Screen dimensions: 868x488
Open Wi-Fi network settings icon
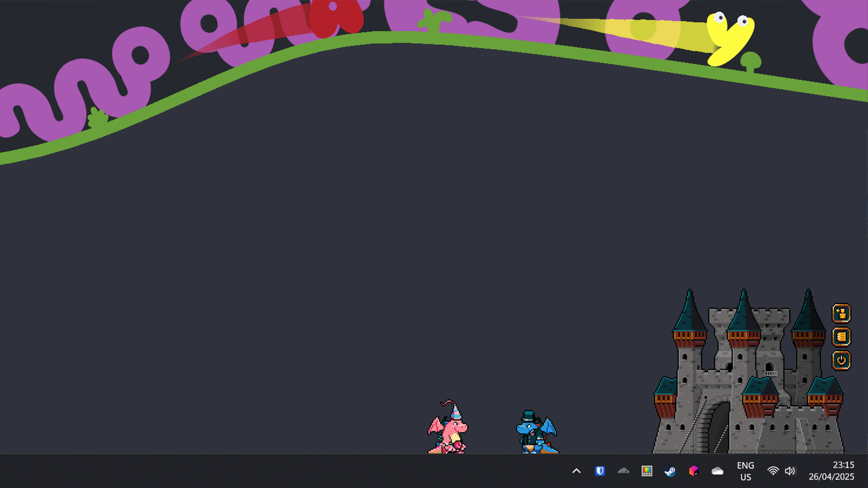coord(773,471)
